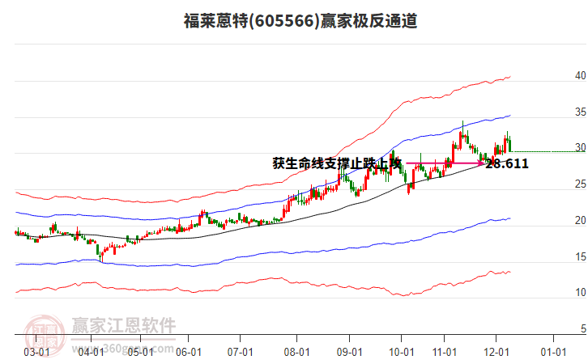
Task: Click the annotation text 获生命线支撑止跌上攻
Action: pos(337,163)
